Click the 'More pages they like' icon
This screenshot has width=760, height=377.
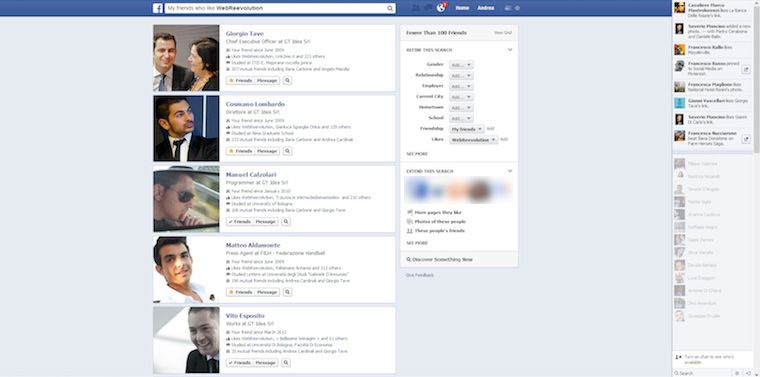pyautogui.click(x=410, y=212)
